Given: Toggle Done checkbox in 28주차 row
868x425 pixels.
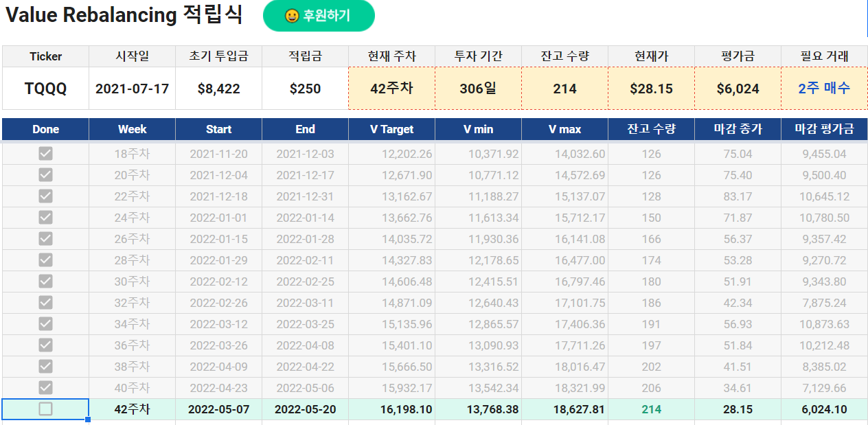Looking at the screenshot, I should point(45,260).
